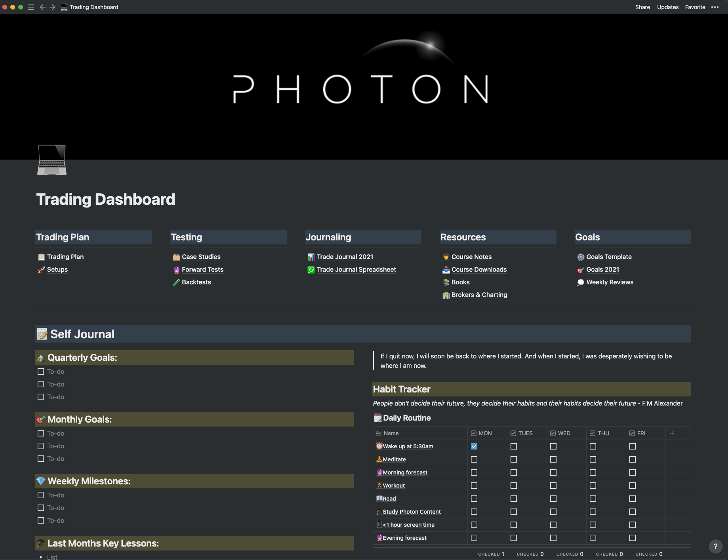Click the crystal ball icon by Forward Tests
Image resolution: width=728 pixels, height=560 pixels.
pos(176,270)
